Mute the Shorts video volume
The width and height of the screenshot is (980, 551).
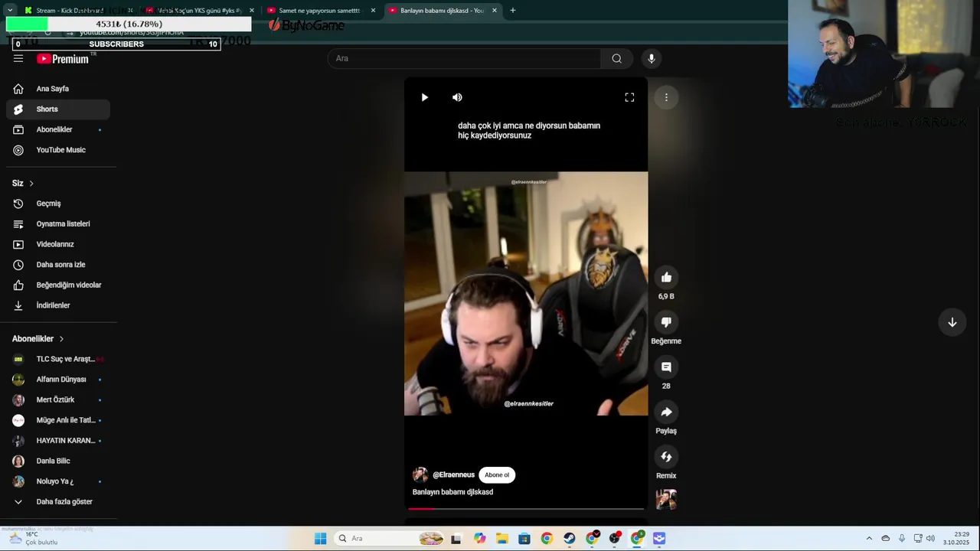click(x=457, y=97)
